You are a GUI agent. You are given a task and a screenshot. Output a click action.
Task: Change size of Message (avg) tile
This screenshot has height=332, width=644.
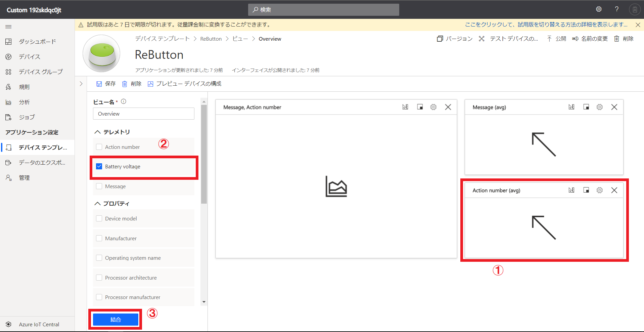(586, 107)
